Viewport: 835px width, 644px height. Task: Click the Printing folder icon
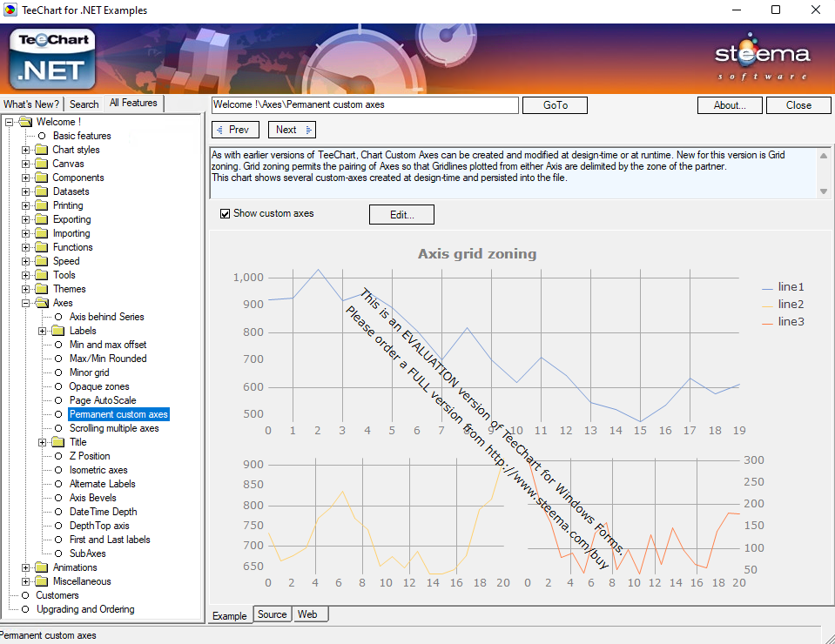click(42, 205)
